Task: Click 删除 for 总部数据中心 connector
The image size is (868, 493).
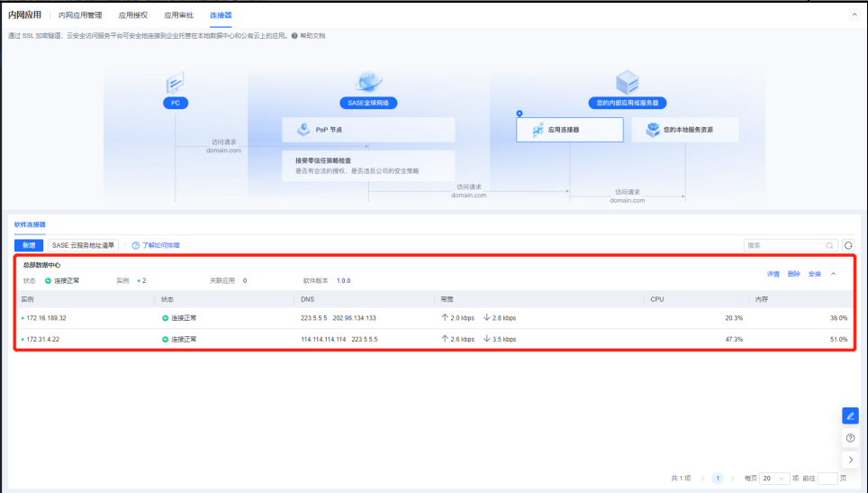Action: point(793,274)
